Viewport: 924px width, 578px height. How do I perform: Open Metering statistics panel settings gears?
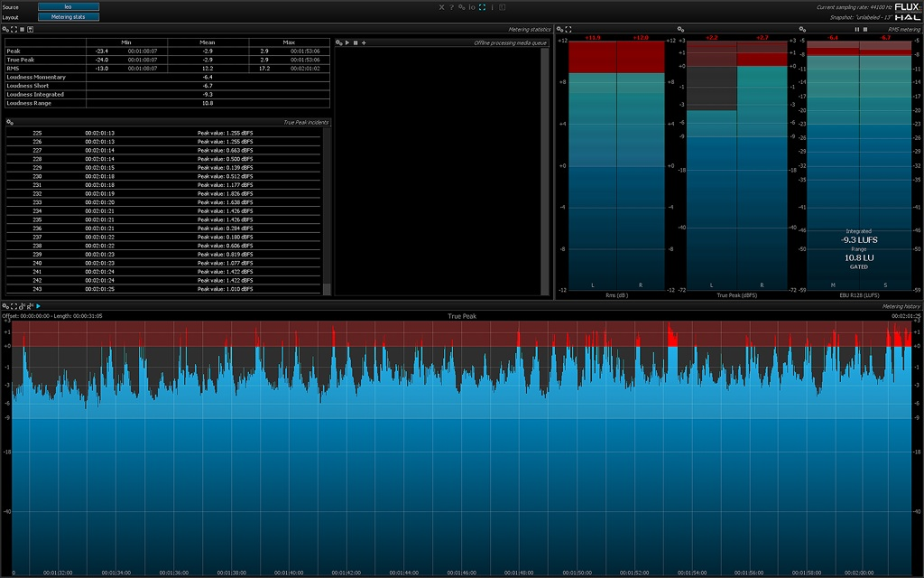(x=6, y=29)
